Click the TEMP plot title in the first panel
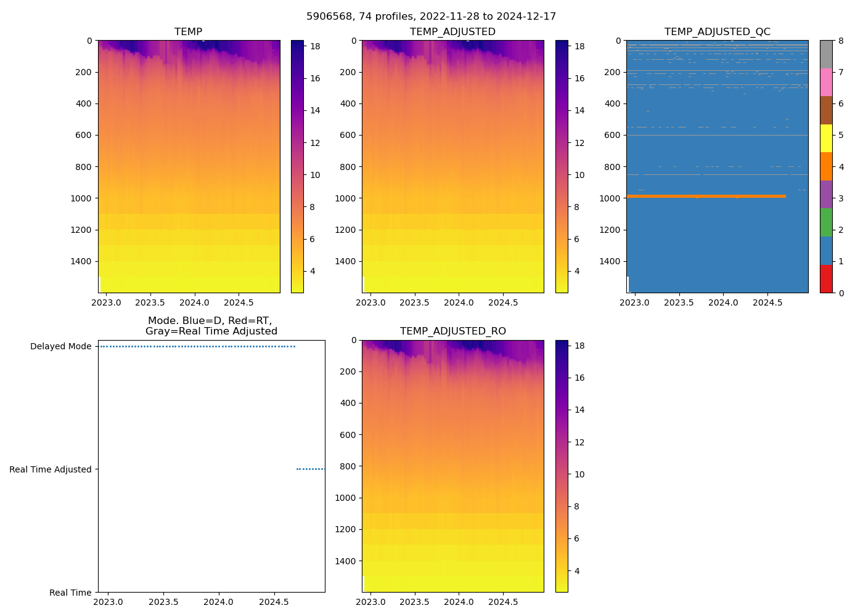The width and height of the screenshot is (863, 616). (x=188, y=31)
